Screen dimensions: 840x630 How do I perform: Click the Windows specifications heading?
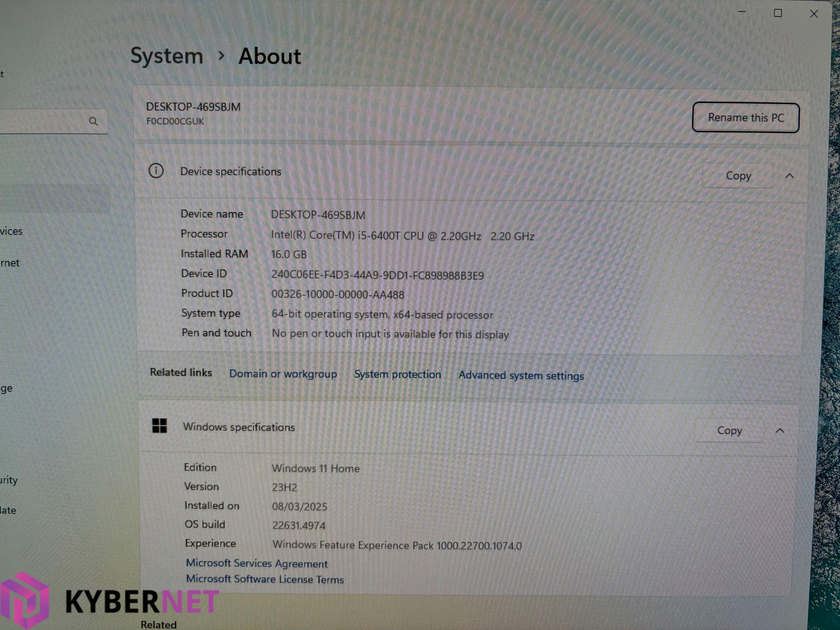tap(239, 427)
